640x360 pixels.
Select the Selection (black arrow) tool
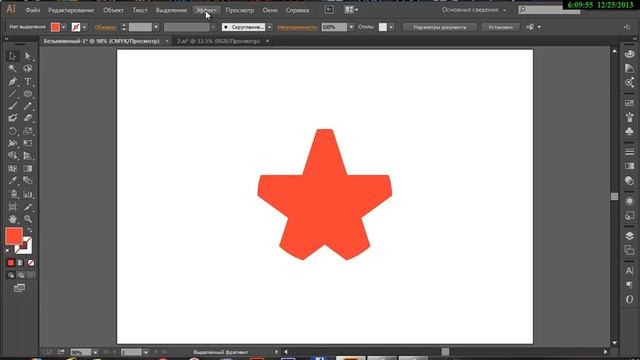pyautogui.click(x=12, y=56)
